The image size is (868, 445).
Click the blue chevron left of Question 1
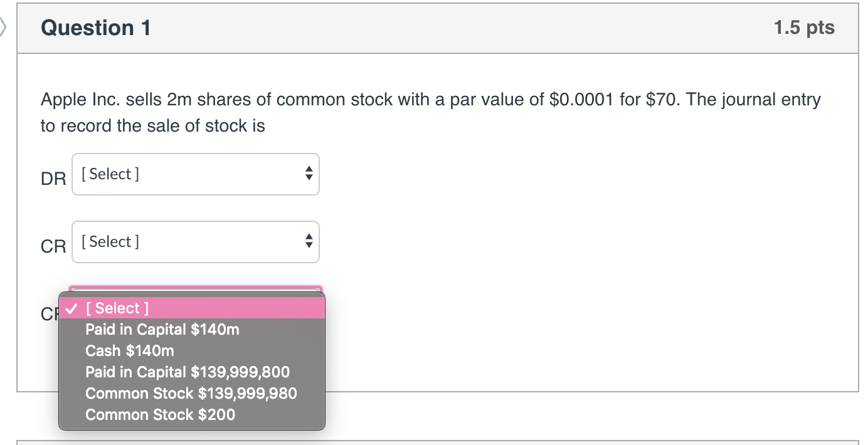pos(4,28)
